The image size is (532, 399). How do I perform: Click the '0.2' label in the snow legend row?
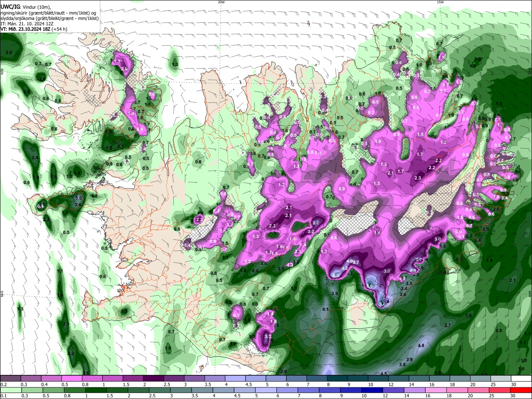click(x=3, y=384)
